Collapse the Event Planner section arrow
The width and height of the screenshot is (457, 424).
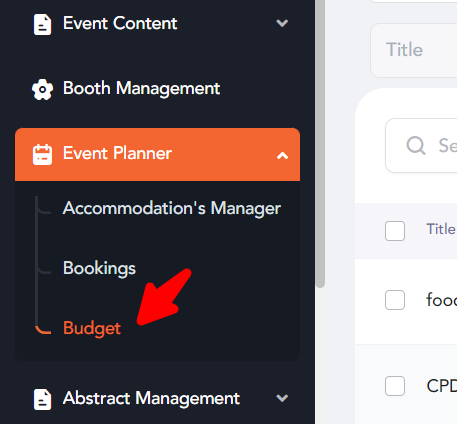282,155
